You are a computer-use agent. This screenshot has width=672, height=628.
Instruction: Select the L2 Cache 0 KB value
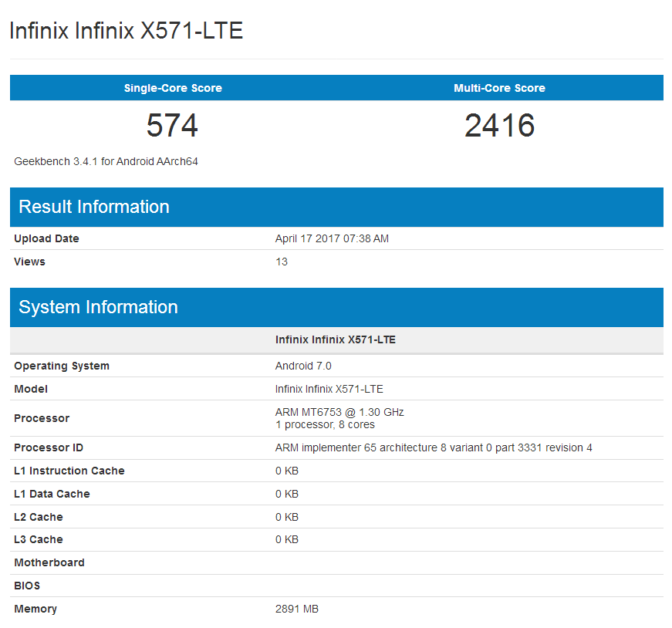[287, 517]
